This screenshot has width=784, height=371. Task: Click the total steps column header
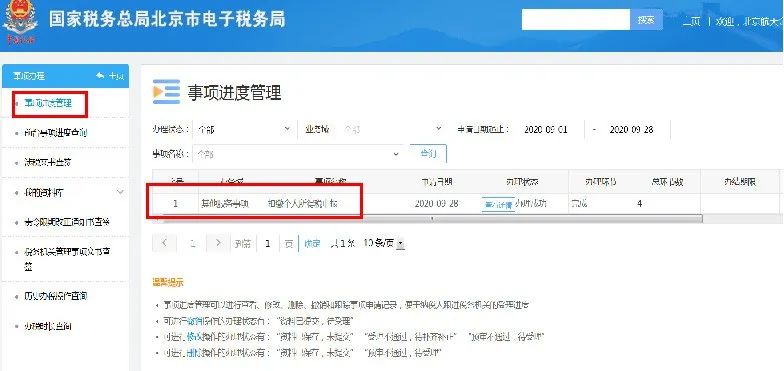(x=667, y=182)
